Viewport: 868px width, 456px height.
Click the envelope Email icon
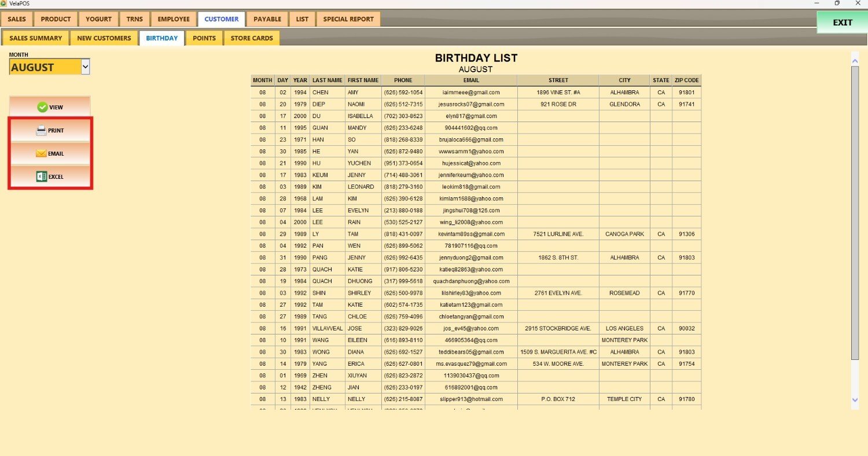click(41, 154)
